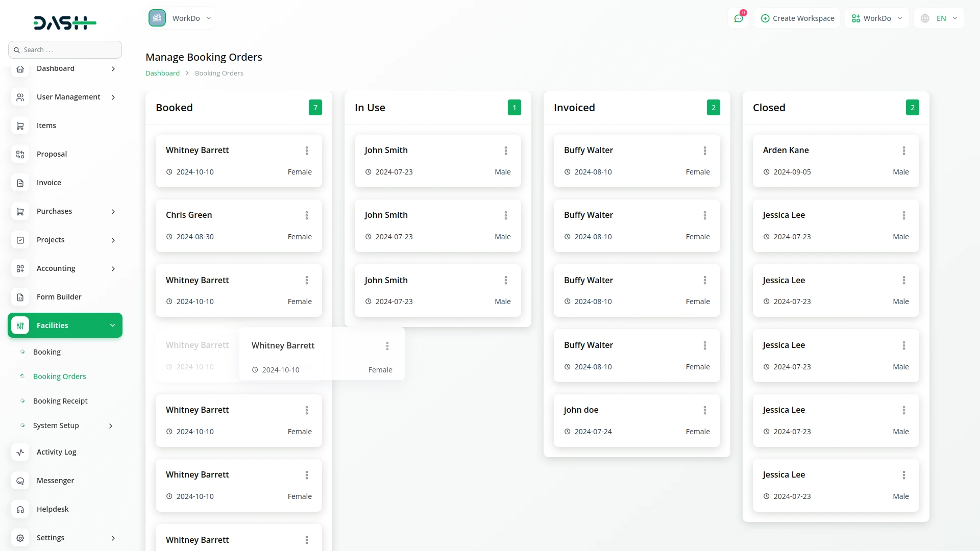
Task: Select Booking Receipt in sidebar
Action: [x=60, y=401]
